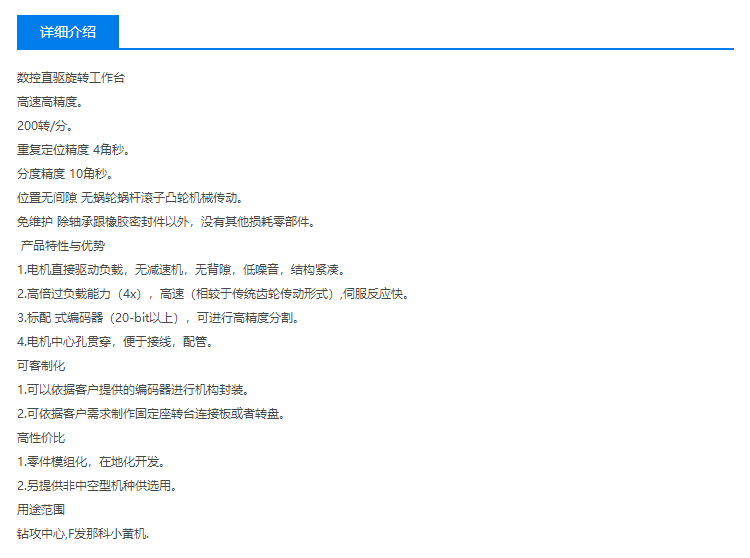Select the line 高速高精度。
The height and width of the screenshot is (558, 750).
click(x=50, y=102)
